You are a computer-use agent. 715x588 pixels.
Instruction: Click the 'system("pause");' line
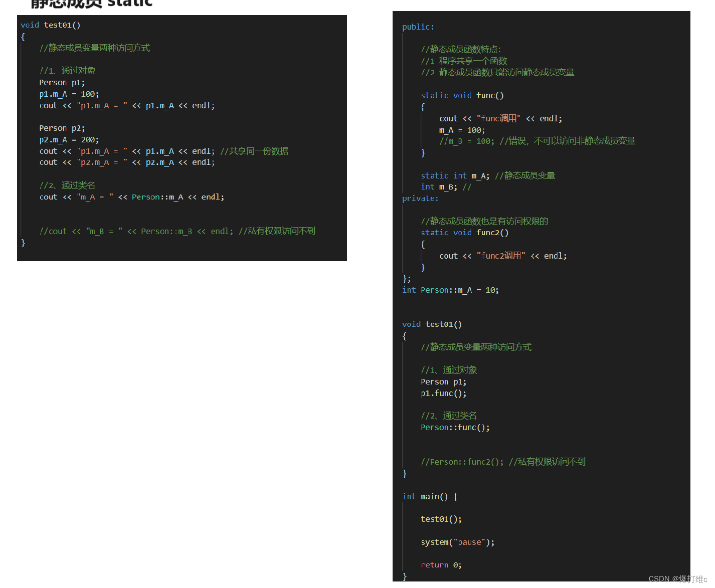pos(457,542)
